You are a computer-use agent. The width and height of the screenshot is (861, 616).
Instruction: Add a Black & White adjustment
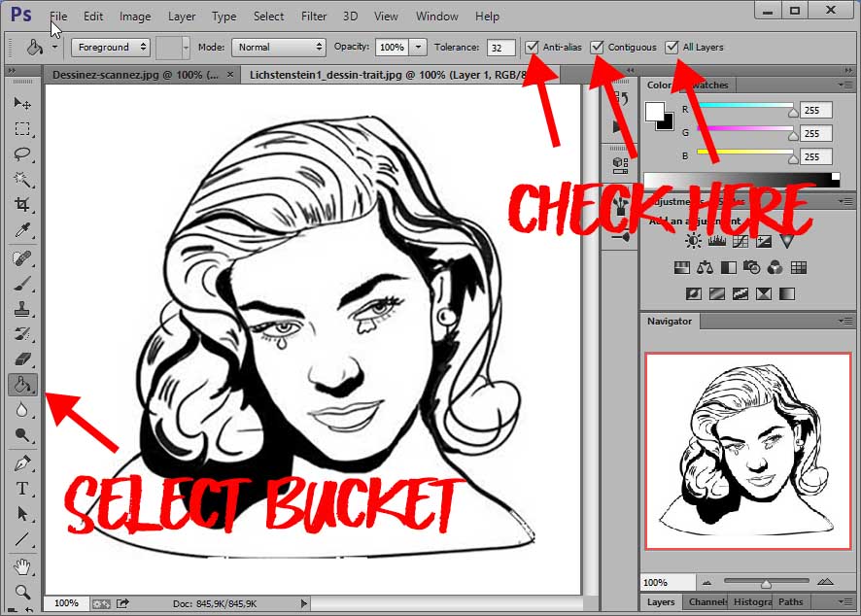click(x=729, y=268)
